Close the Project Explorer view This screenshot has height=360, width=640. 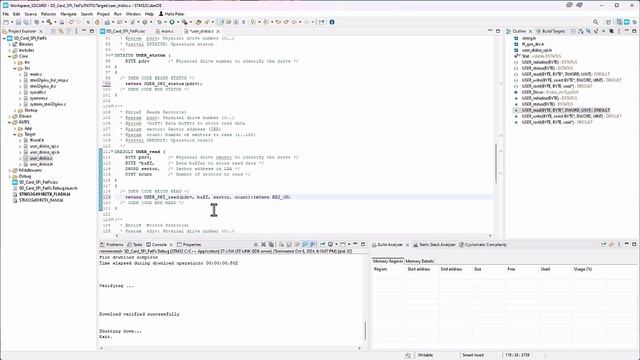click(x=41, y=31)
